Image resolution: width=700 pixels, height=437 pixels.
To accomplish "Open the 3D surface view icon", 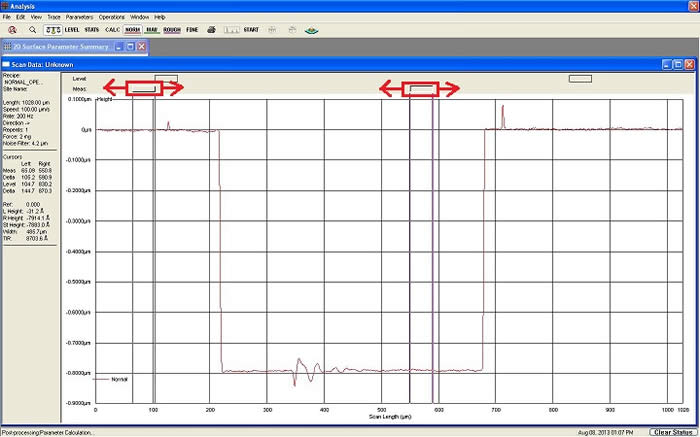I will (312, 30).
